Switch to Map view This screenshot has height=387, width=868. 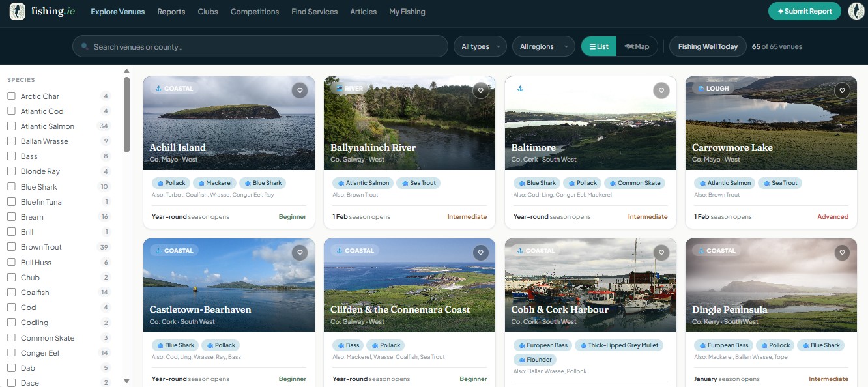637,46
